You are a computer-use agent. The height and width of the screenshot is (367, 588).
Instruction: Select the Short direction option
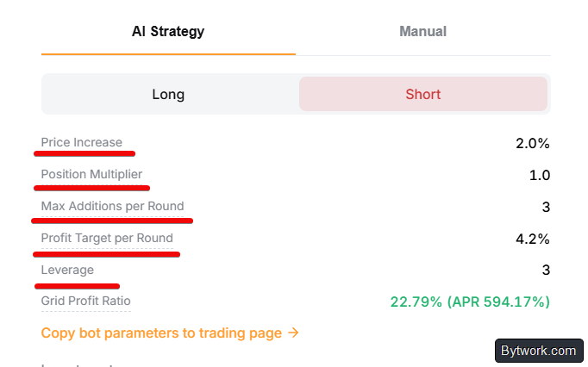pos(423,95)
